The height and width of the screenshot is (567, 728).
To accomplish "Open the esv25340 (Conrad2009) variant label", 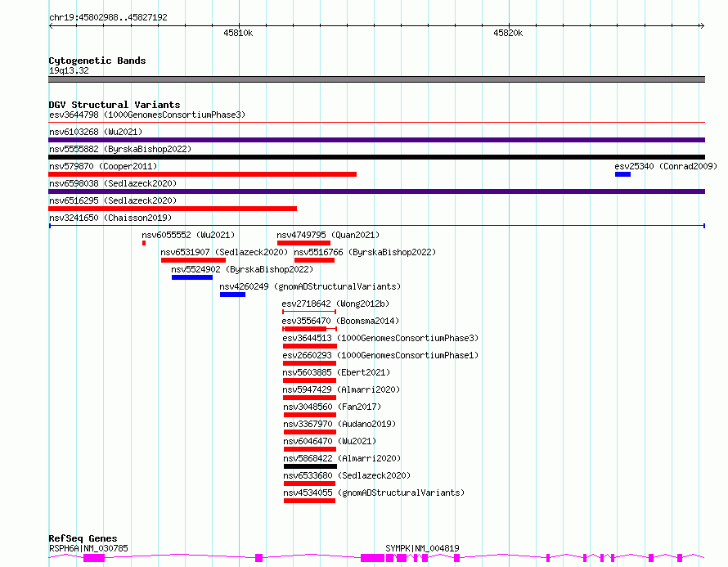I will pyautogui.click(x=666, y=166).
